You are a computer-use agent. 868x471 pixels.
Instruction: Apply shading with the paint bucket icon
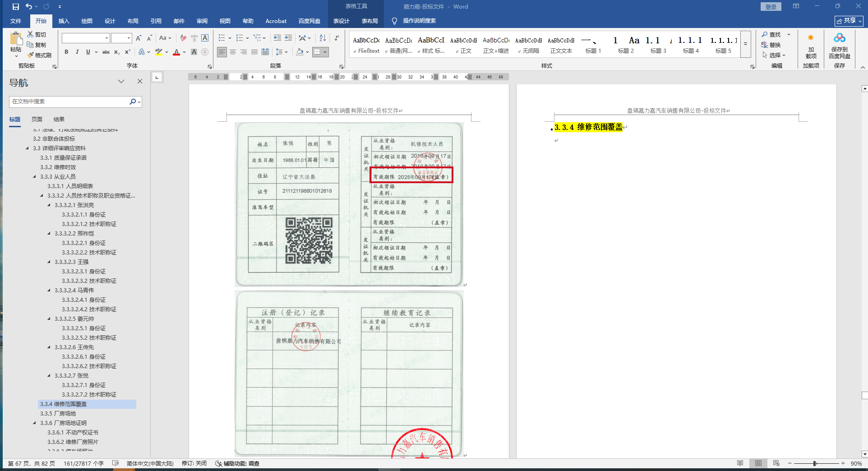[300, 52]
